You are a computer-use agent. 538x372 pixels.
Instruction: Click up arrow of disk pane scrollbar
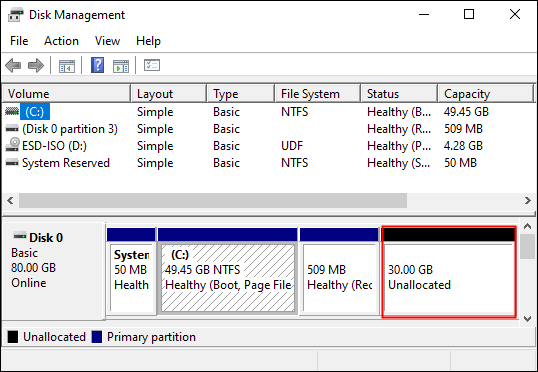click(x=527, y=226)
